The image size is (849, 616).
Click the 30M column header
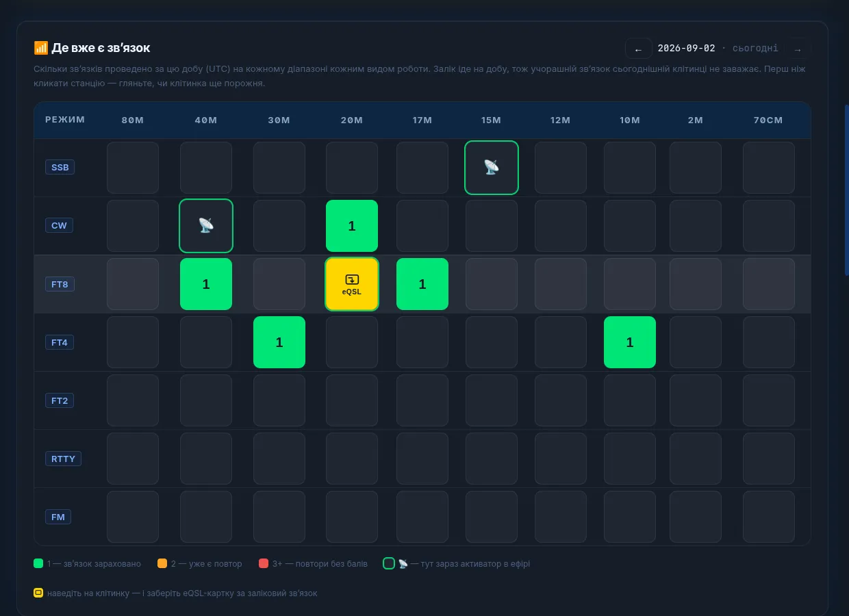click(279, 120)
